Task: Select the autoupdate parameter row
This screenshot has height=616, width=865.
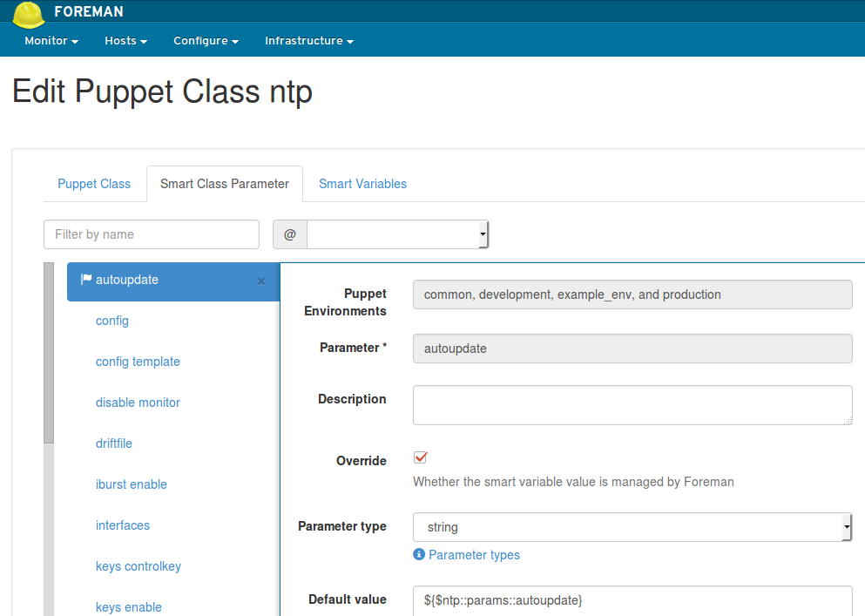Action: pyautogui.click(x=173, y=281)
